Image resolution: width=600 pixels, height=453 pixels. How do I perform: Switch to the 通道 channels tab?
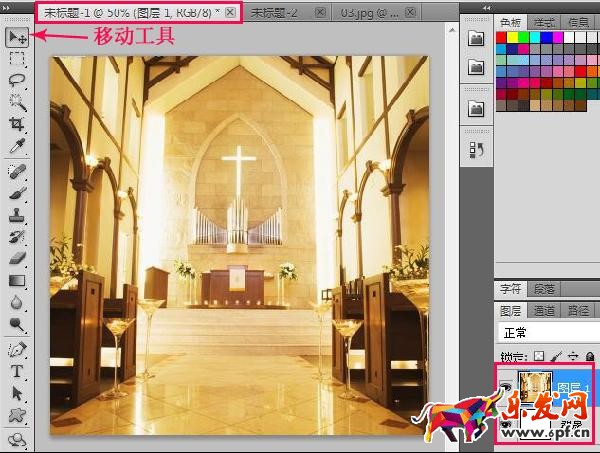click(546, 310)
